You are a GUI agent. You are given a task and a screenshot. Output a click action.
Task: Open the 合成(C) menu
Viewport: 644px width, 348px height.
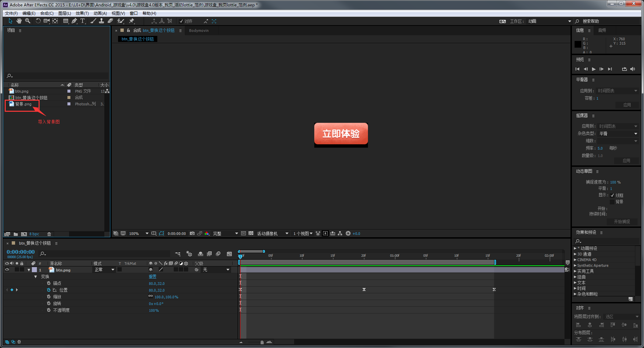pyautogui.click(x=47, y=13)
